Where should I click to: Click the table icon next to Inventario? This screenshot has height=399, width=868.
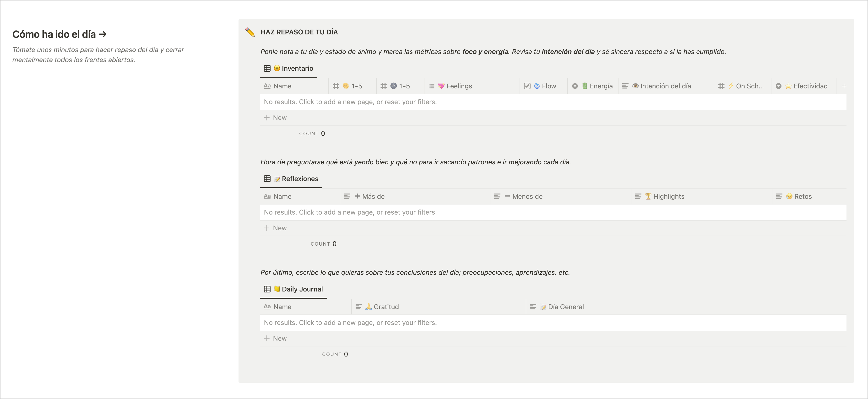[267, 68]
